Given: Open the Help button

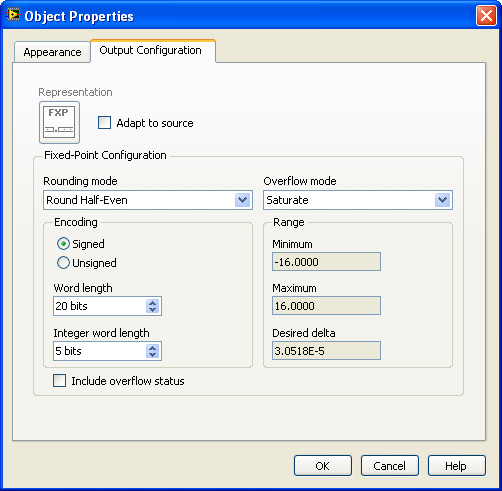Looking at the screenshot, I should 457,466.
